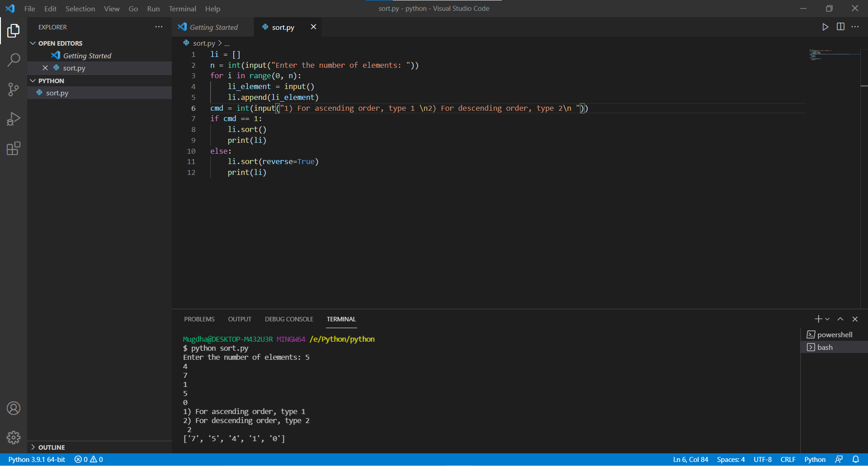Show notifications via the bell icon
Image resolution: width=868 pixels, height=466 pixels.
855,459
